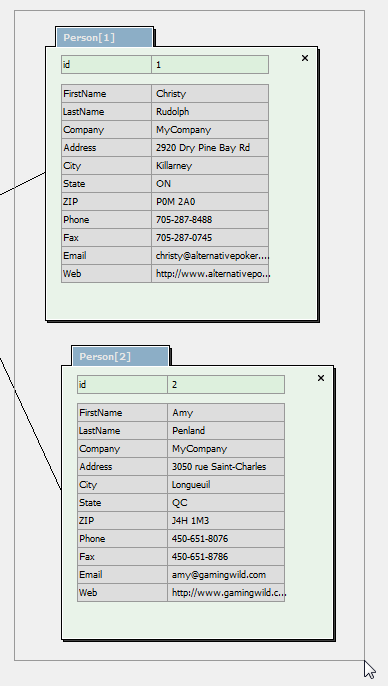The height and width of the screenshot is (686, 388).
Task: Click FirstName label in Person[1]
Action: [x=106, y=94]
